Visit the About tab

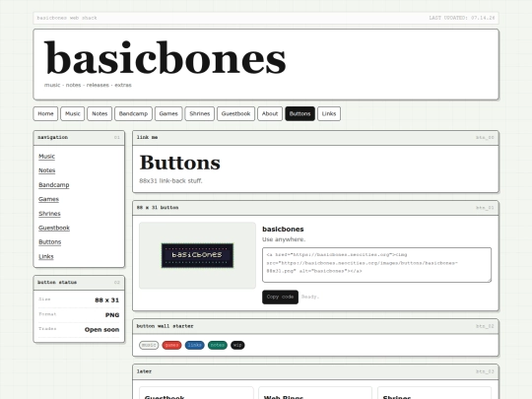coord(270,113)
